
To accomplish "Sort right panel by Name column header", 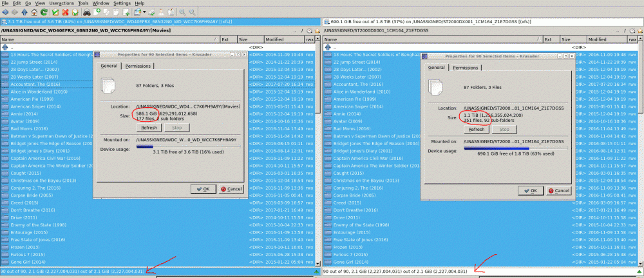I will click(x=433, y=39).
